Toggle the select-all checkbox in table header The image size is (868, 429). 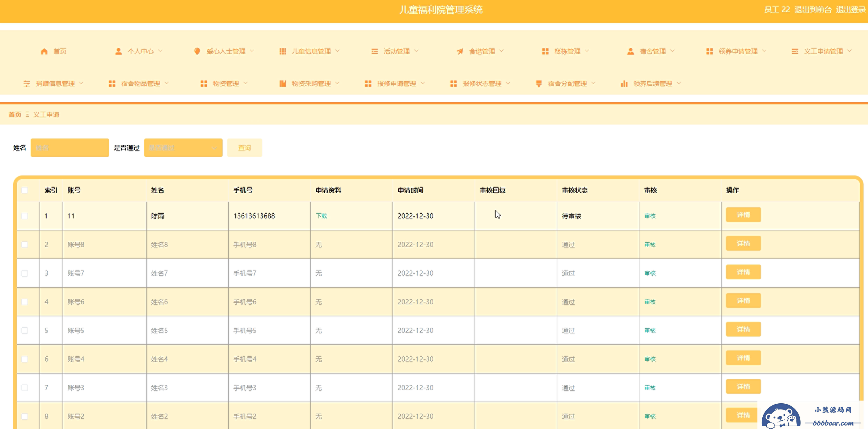click(25, 190)
